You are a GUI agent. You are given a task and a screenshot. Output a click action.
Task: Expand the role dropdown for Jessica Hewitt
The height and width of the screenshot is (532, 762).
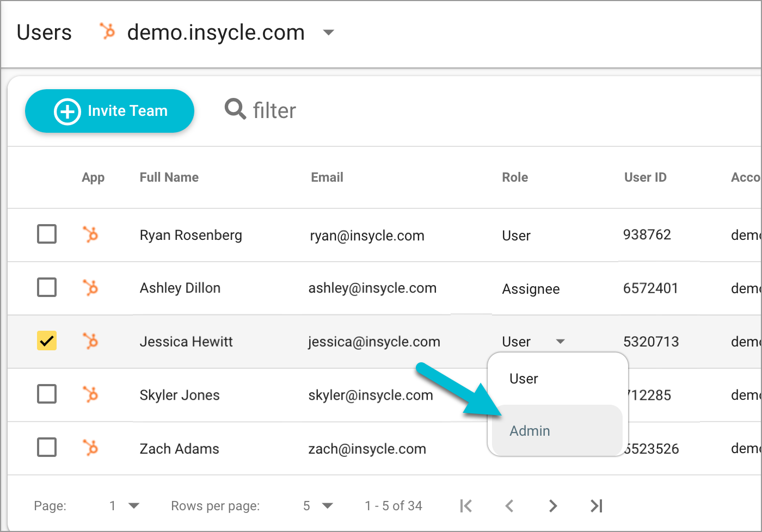(560, 342)
